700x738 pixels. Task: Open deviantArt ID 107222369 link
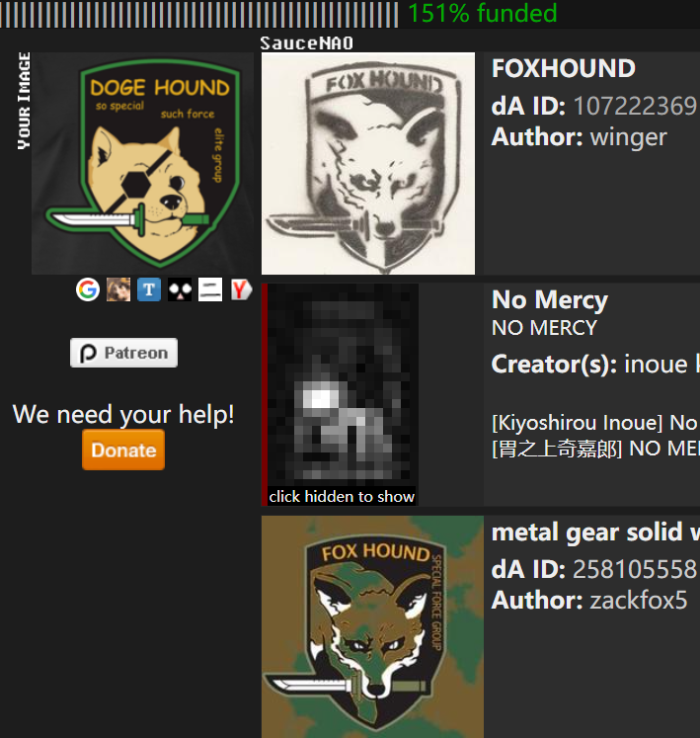pos(635,106)
